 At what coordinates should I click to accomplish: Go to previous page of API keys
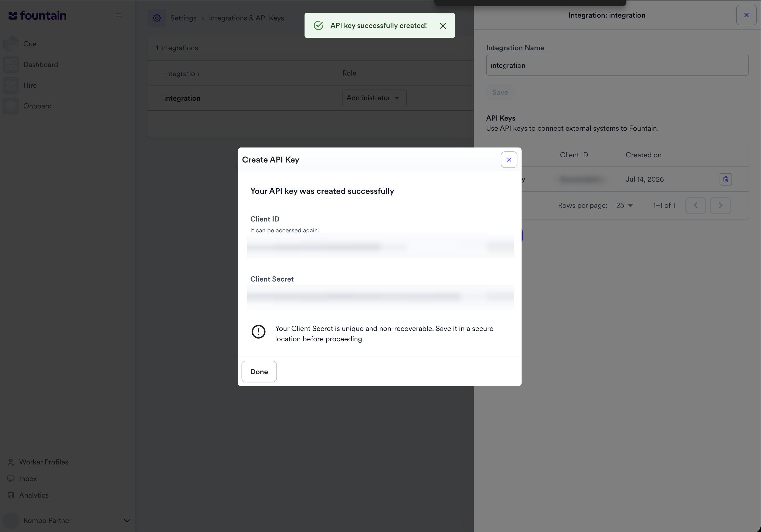click(695, 205)
